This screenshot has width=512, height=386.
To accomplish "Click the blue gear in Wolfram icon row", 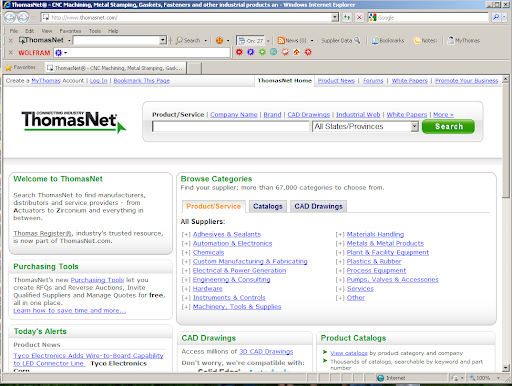I will click(x=251, y=52).
